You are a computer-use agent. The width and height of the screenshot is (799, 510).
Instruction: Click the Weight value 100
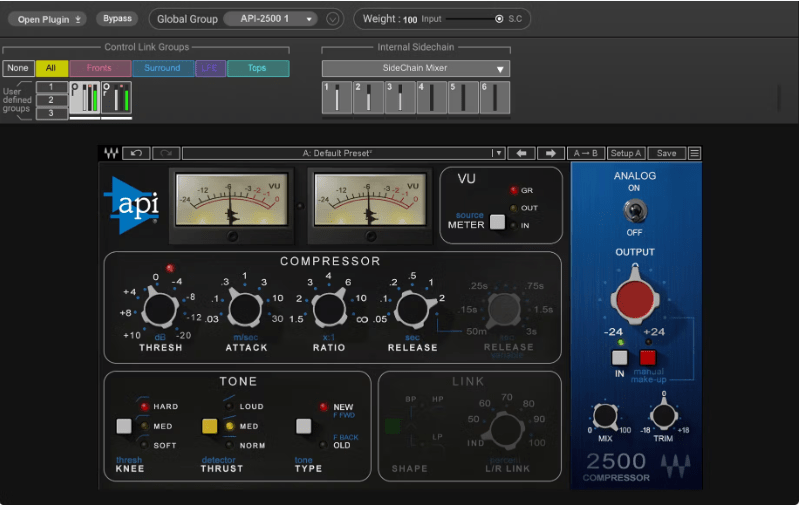pos(410,20)
